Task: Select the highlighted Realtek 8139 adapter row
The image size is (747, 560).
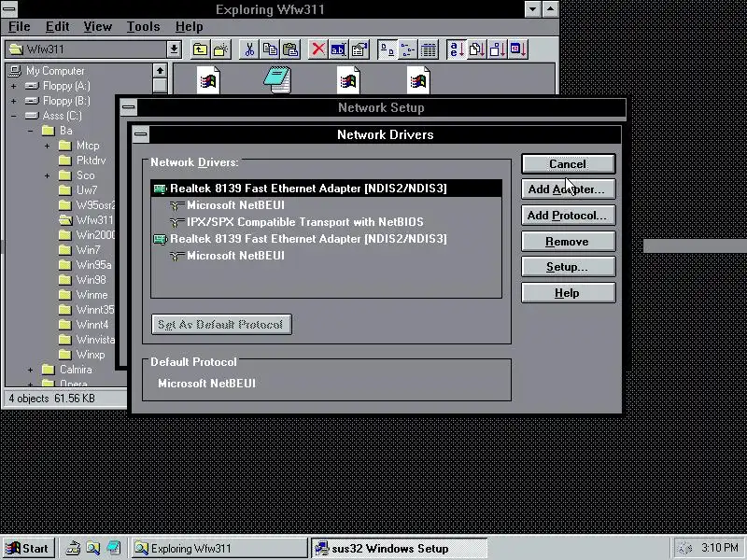Action: click(326, 189)
